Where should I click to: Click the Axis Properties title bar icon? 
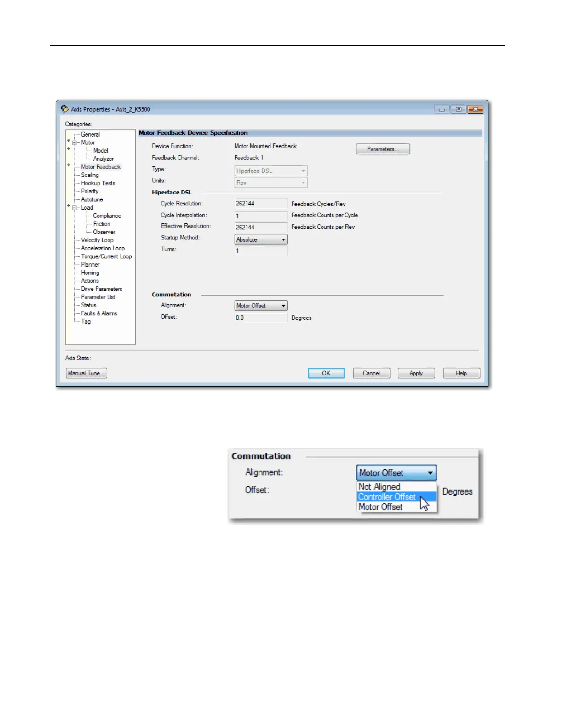click(x=65, y=109)
